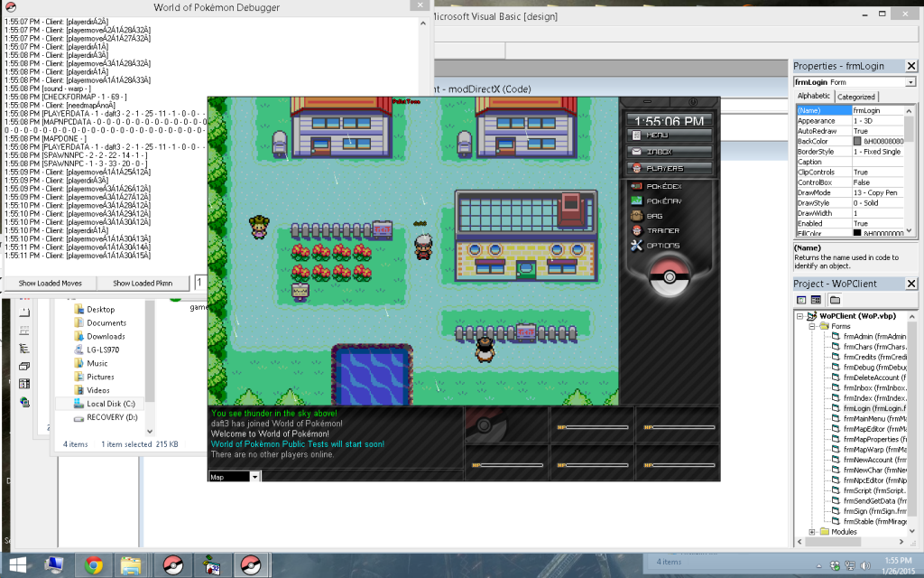Expand the Modules folder in project tree
Screen dimensions: 924x578
pos(812,531)
